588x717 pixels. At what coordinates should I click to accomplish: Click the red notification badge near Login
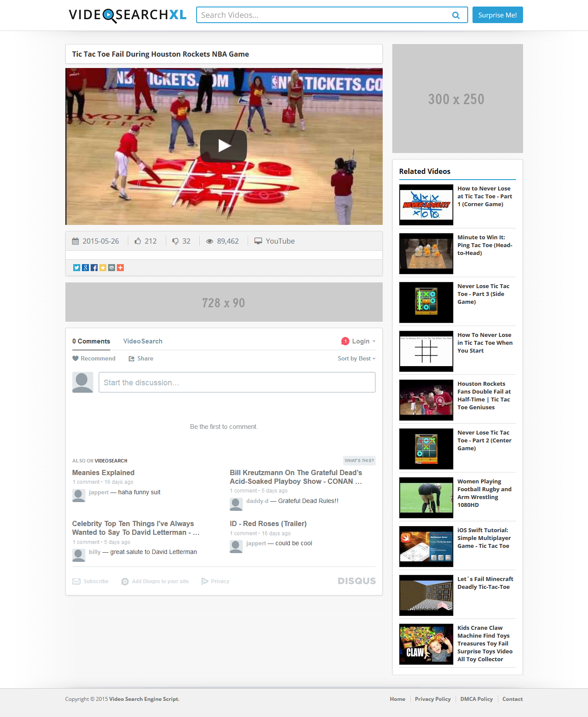click(345, 341)
